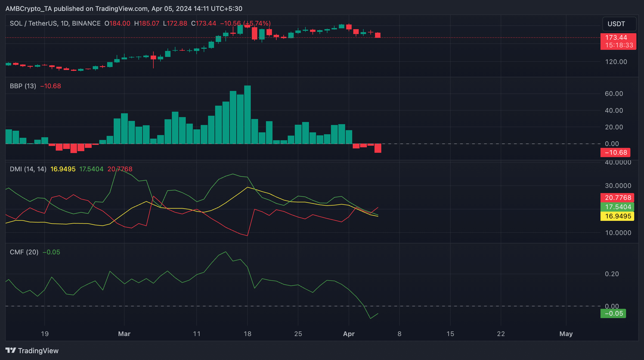Click the red 20.7768 DMI axis tag
The height and width of the screenshot is (360, 644).
coord(617,198)
